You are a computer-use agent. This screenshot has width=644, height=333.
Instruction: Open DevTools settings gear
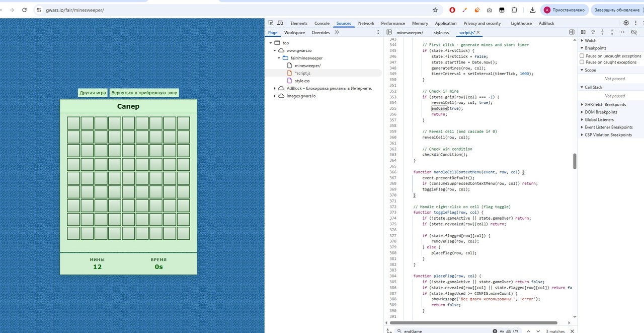click(x=626, y=23)
